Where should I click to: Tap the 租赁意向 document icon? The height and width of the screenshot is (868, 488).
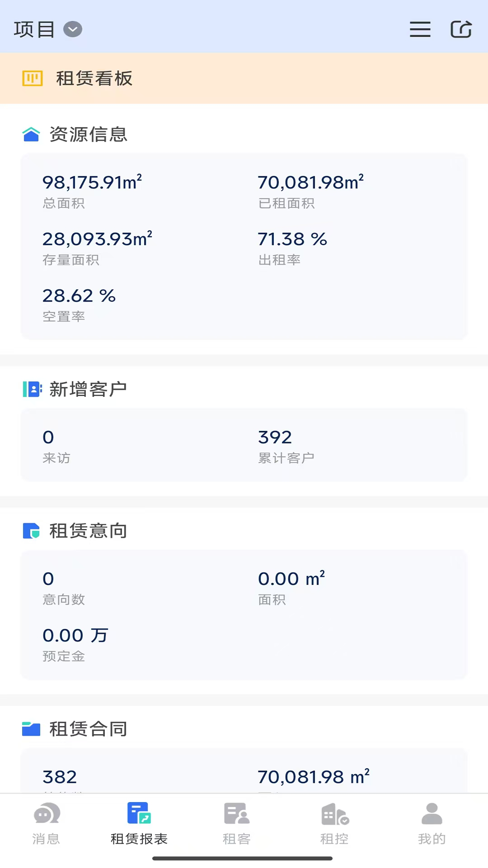click(x=31, y=531)
